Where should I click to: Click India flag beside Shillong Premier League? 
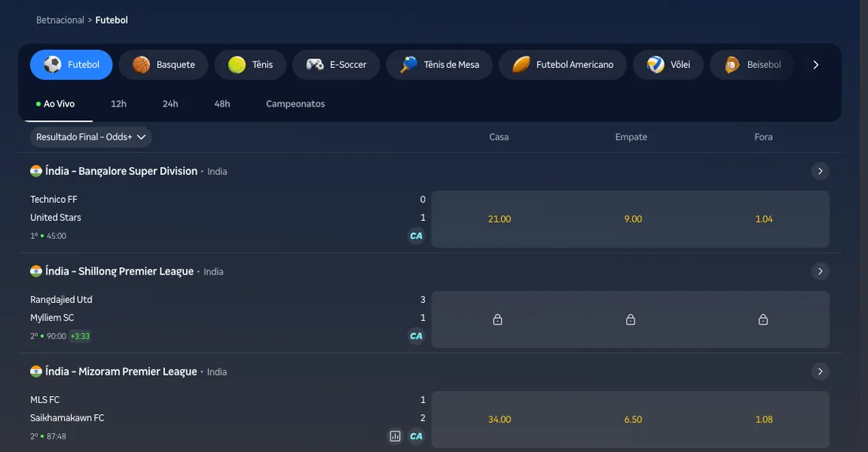tap(36, 271)
